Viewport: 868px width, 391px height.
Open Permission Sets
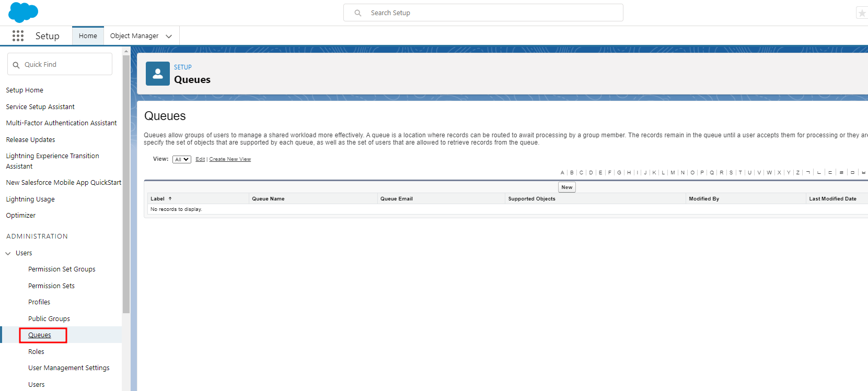tap(51, 286)
